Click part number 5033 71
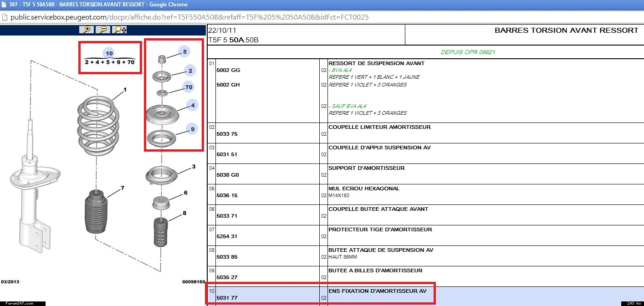This screenshot has height=306, width=644. click(227, 216)
